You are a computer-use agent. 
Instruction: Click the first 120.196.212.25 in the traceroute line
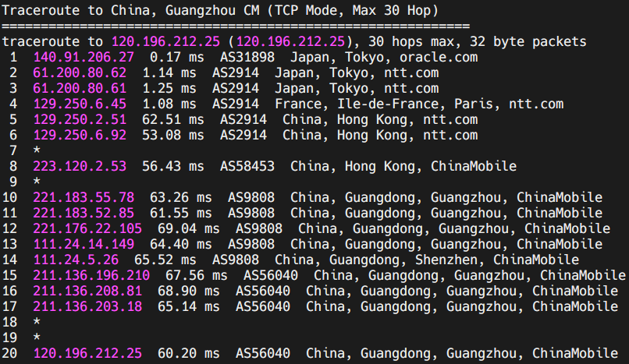point(165,41)
